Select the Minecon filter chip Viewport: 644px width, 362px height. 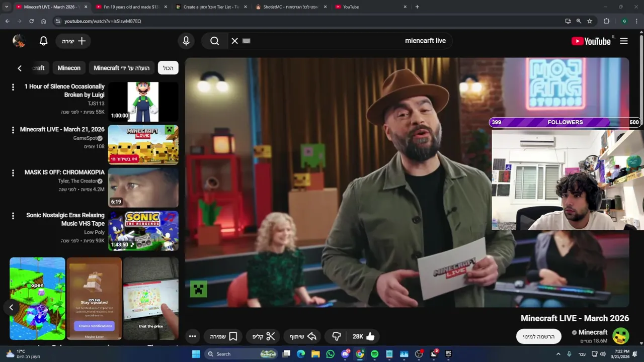click(69, 68)
